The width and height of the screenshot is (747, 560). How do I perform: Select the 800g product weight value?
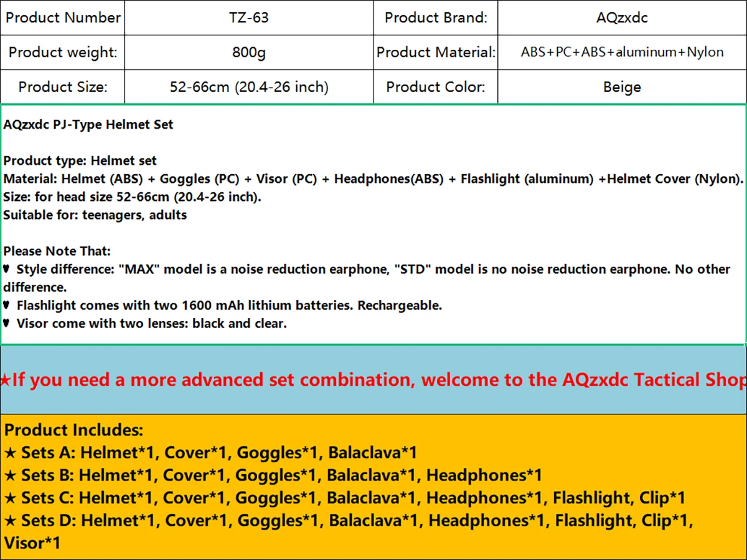248,52
